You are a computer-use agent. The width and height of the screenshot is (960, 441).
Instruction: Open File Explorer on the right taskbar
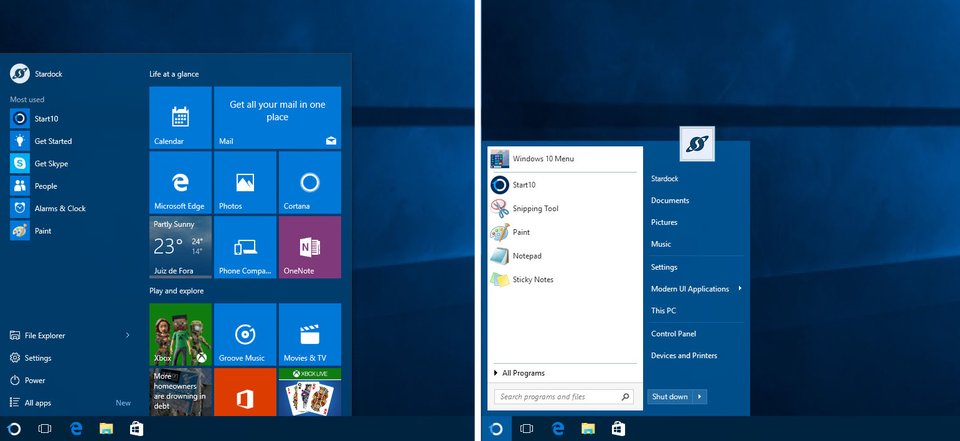click(588, 429)
